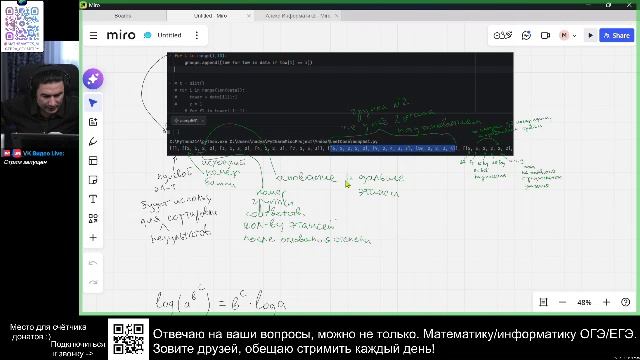
Task: Open the frames panel icon near zoom
Action: (x=543, y=302)
